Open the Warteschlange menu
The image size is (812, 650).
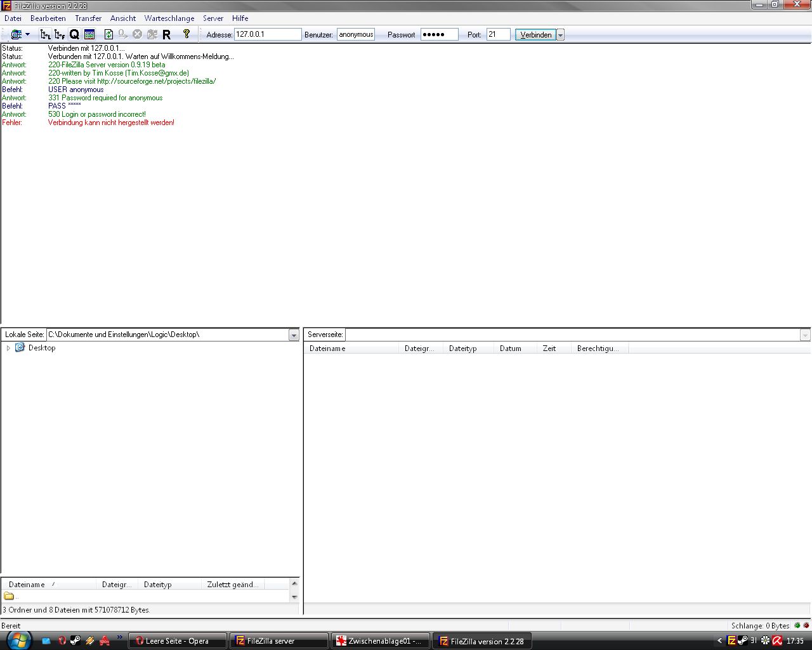(x=169, y=18)
